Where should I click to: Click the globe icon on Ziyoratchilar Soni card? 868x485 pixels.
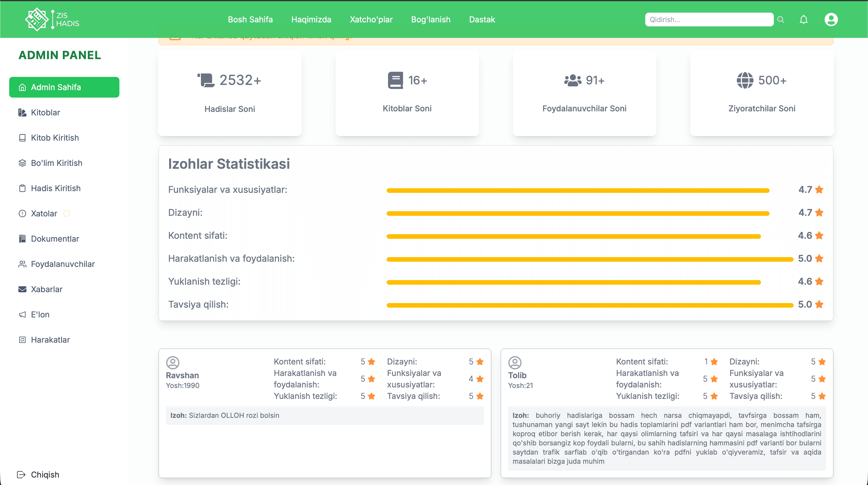[745, 80]
